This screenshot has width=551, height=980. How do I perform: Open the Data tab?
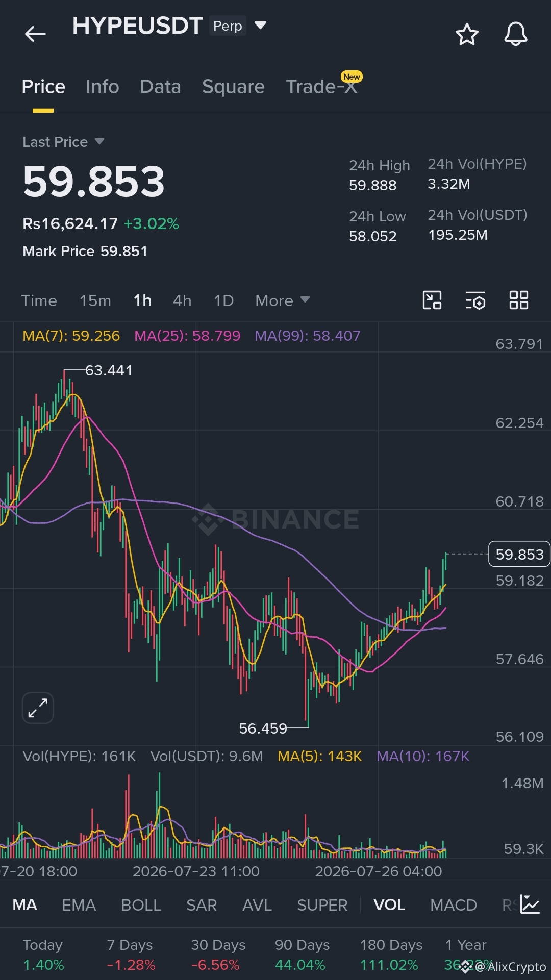160,86
